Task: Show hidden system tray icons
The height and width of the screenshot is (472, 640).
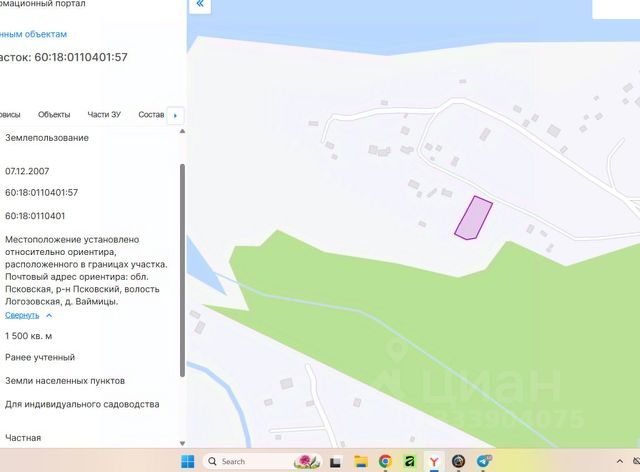Action: point(620,461)
